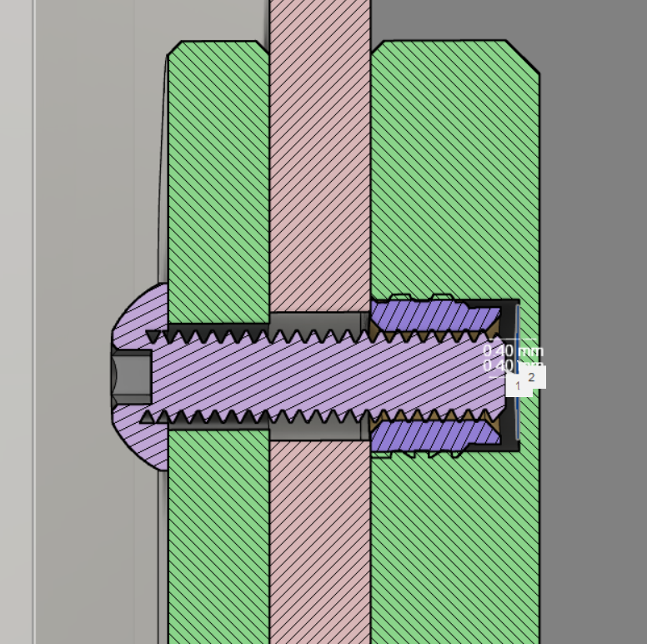This screenshot has height=644, width=647.
Task: Click measurement point marker 1
Action: pos(517,386)
